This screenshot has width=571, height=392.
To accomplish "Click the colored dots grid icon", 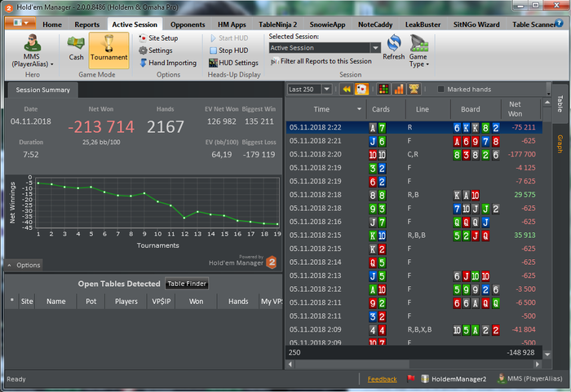I will tap(383, 89).
